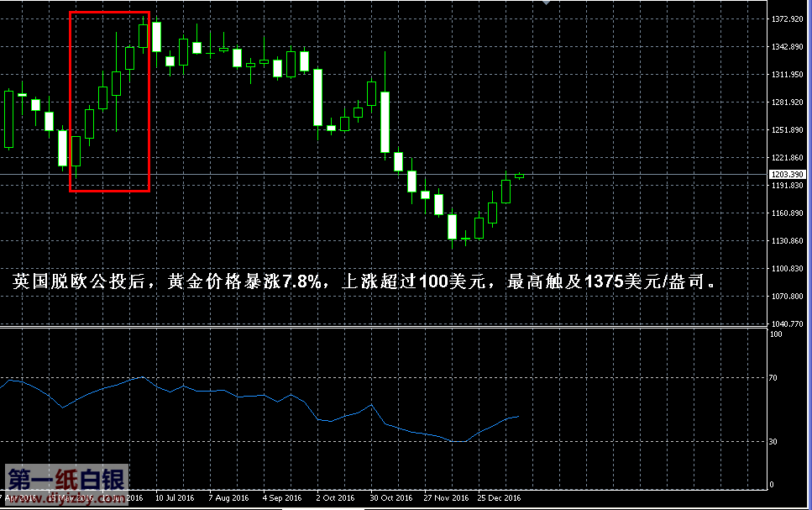This screenshot has width=812, height=510.
Task: Click the indicator scale label 70
Action: point(777,379)
